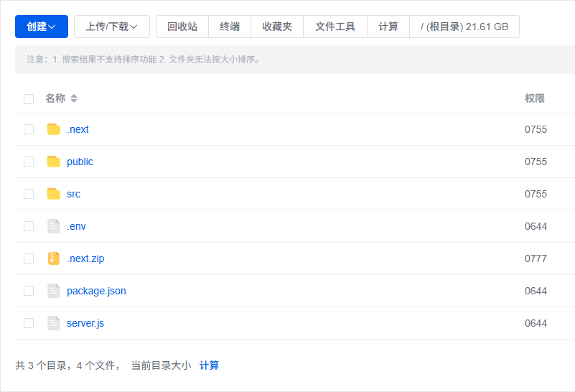The width and height of the screenshot is (575, 392).
Task: Sort files by name using sort arrows
Action: (x=74, y=98)
